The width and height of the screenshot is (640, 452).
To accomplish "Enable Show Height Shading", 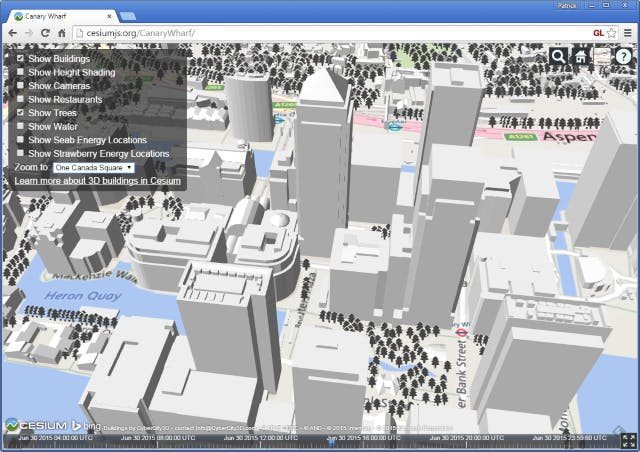I will 20,72.
